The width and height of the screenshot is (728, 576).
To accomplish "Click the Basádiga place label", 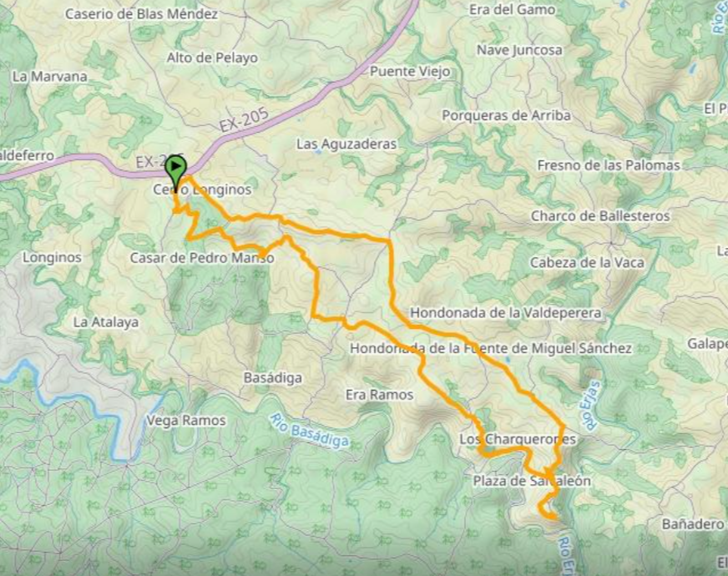I will tap(273, 378).
